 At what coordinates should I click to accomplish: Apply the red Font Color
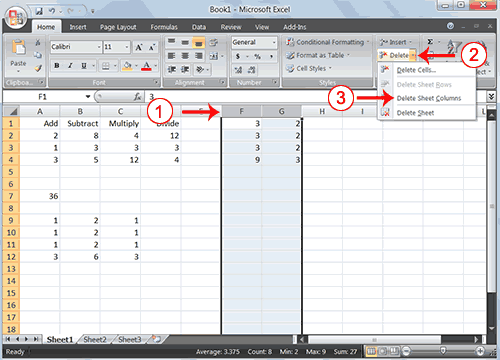coord(146,66)
